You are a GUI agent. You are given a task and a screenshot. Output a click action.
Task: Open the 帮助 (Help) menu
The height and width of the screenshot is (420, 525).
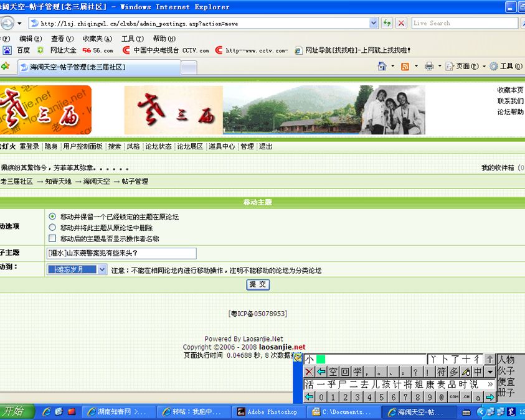tap(164, 39)
